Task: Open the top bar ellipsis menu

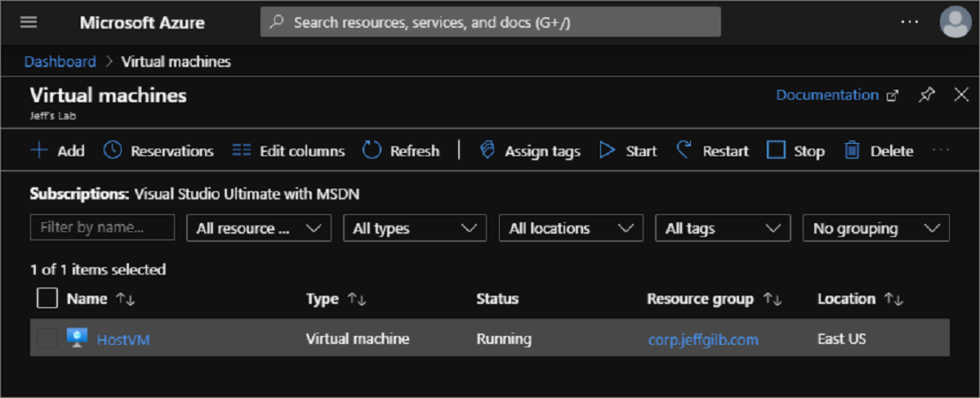Action: click(910, 22)
